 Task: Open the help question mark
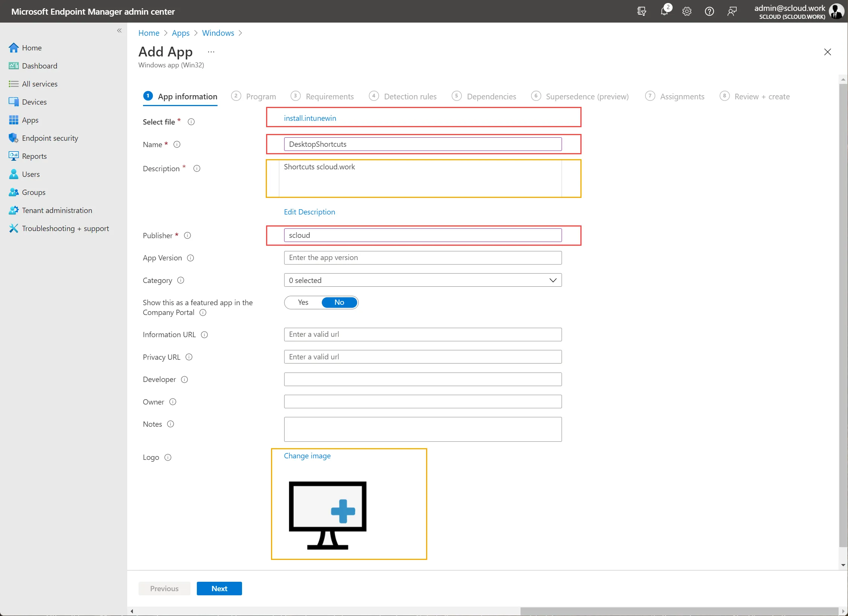(x=709, y=11)
